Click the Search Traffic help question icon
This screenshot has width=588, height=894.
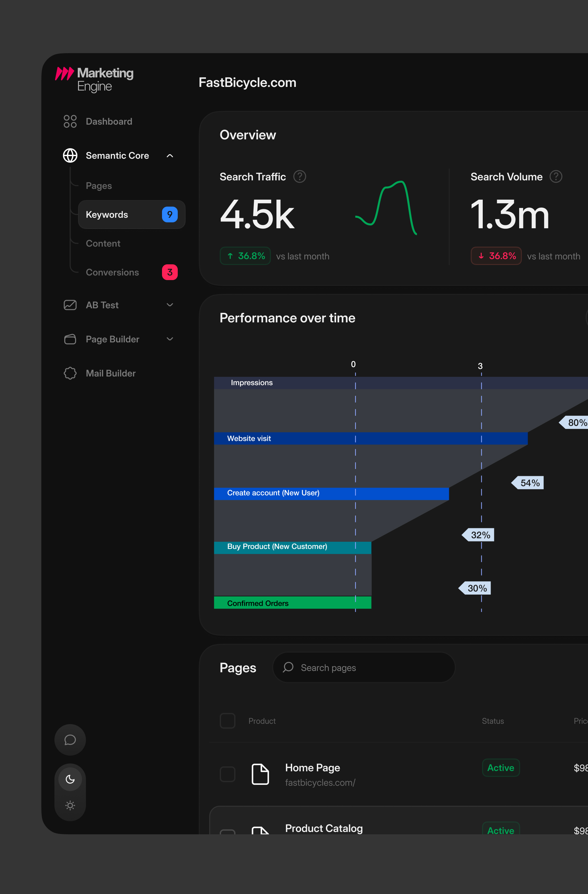299,176
